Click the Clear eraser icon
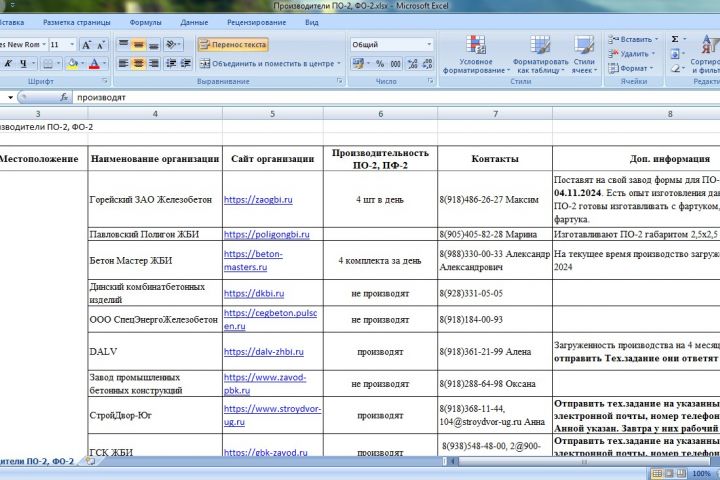 [675, 68]
